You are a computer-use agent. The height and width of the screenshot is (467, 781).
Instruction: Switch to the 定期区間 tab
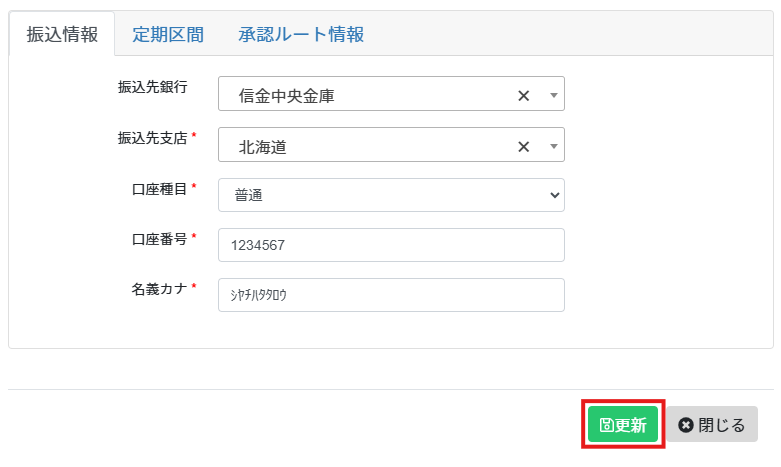coord(168,34)
